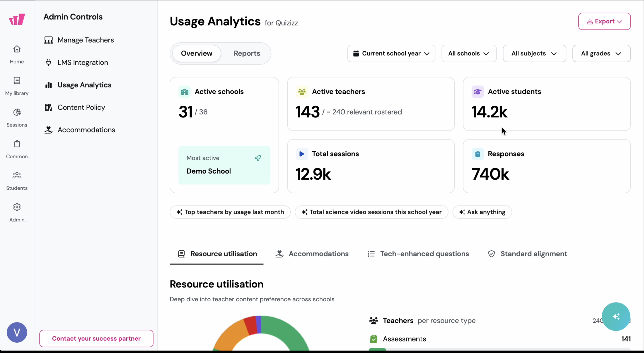The height and width of the screenshot is (353, 644).
Task: Open the Standard alignment tab
Action: pyautogui.click(x=528, y=254)
